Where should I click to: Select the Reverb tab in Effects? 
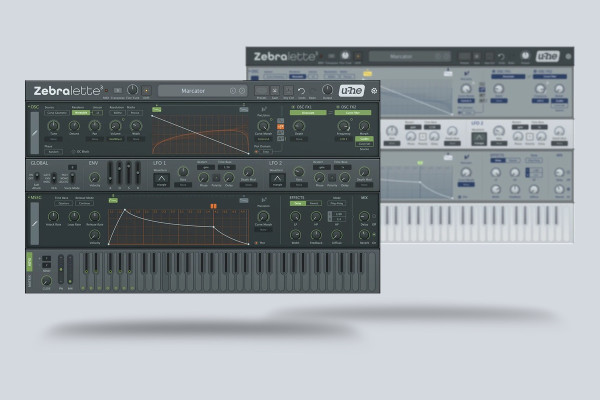point(313,203)
